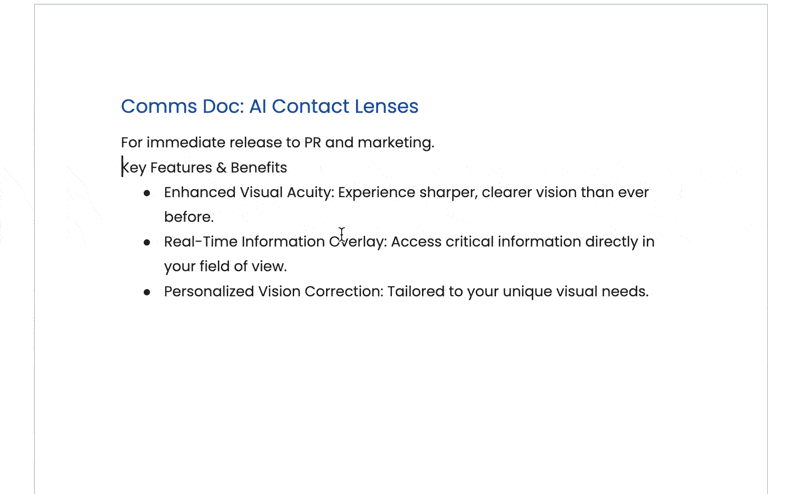This screenshot has width=800, height=494.
Task: Click the 'Key Features & Benefits' heading text
Action: click(204, 167)
